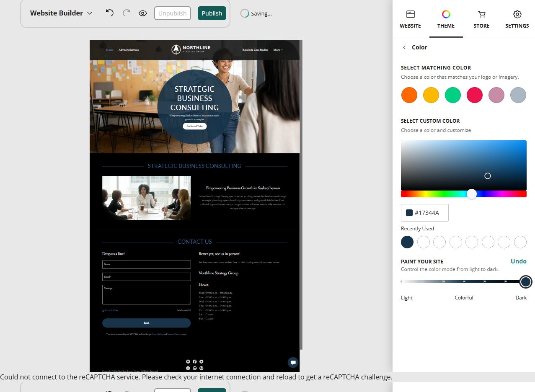The height and width of the screenshot is (392, 535).
Task: Open Advisory Services in site navigation
Action: click(129, 50)
